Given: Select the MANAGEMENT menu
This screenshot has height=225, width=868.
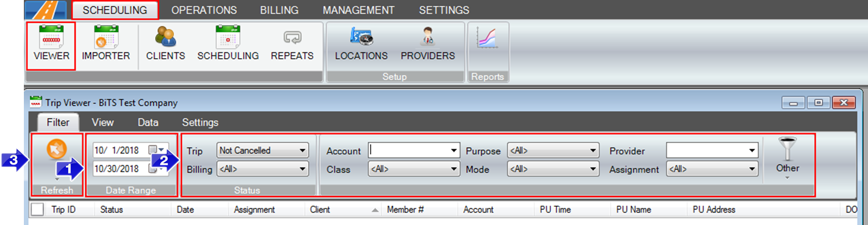Looking at the screenshot, I should (x=359, y=10).
